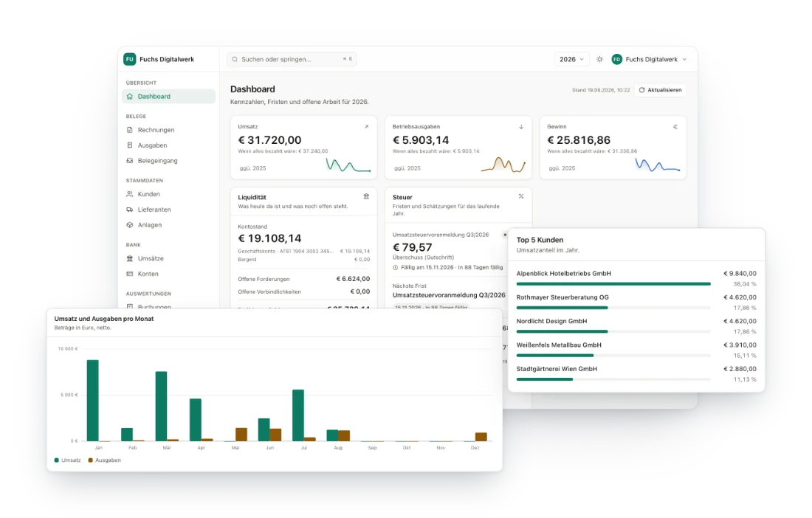Click the Offene Forderungen value '€ 6.624,00'
This screenshot has width=812, height=518.
(x=353, y=279)
